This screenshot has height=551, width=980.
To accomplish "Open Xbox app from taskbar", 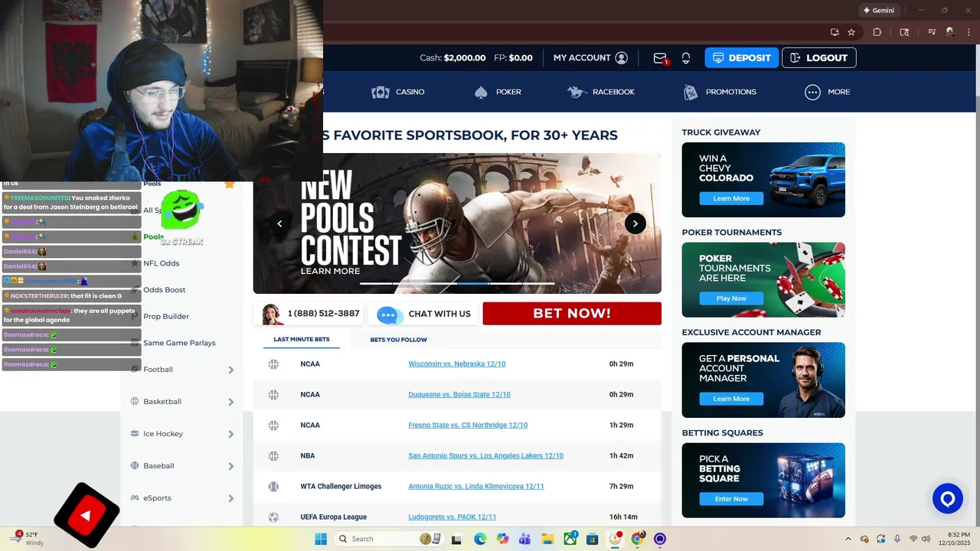I will tap(570, 539).
